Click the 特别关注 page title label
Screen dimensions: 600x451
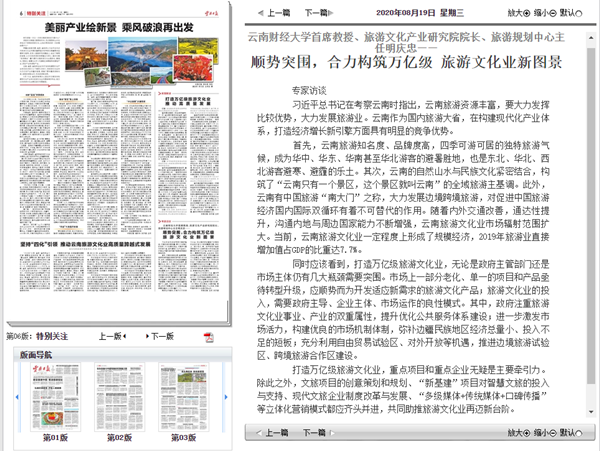[52, 336]
